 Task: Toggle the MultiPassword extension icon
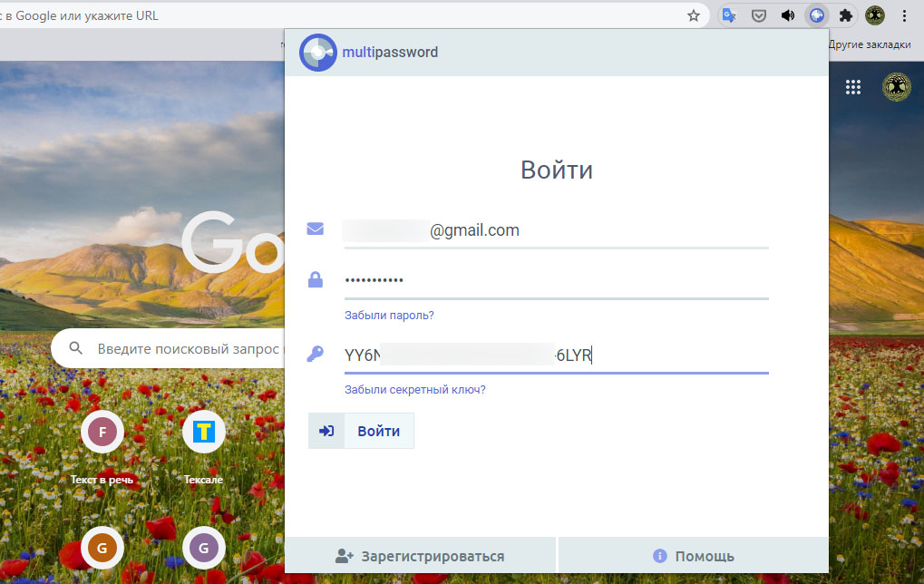point(817,16)
